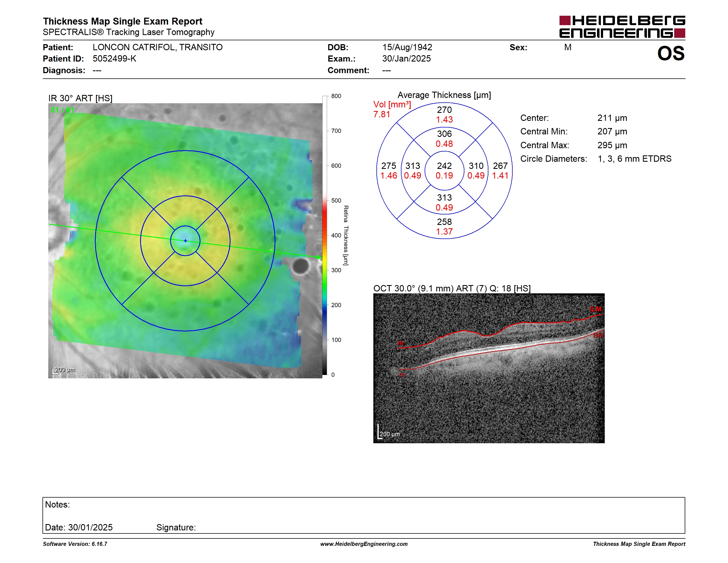Click the '1, 3, 6 mm ETDRS' circle diameters
The width and height of the screenshot is (728, 563).
pyautogui.click(x=634, y=159)
